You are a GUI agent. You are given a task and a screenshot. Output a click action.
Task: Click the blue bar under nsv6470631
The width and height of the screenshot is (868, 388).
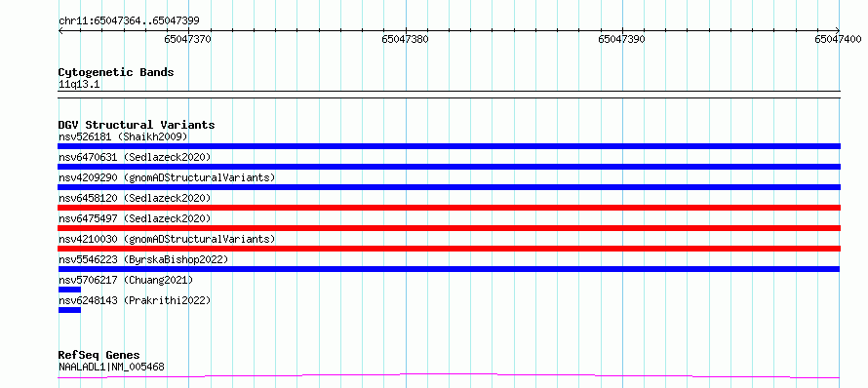click(x=449, y=167)
